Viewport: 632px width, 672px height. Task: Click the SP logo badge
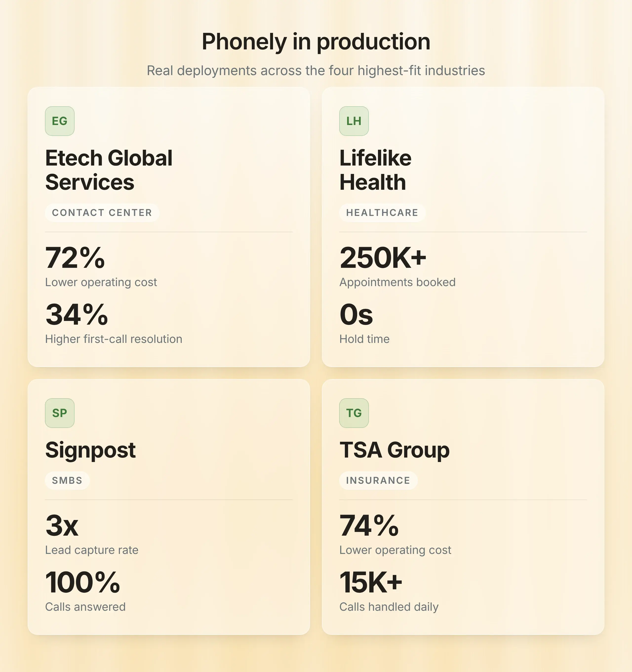coord(59,413)
